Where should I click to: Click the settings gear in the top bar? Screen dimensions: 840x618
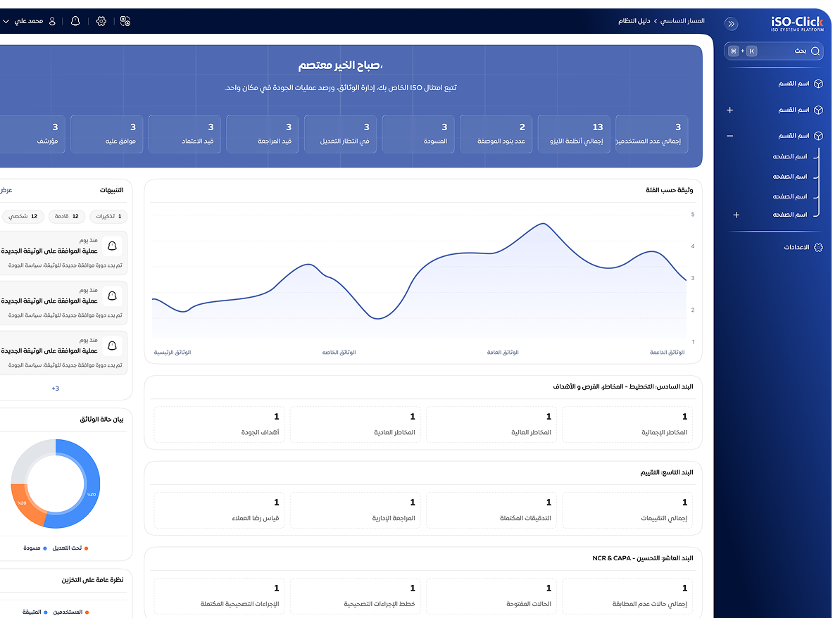tap(101, 22)
